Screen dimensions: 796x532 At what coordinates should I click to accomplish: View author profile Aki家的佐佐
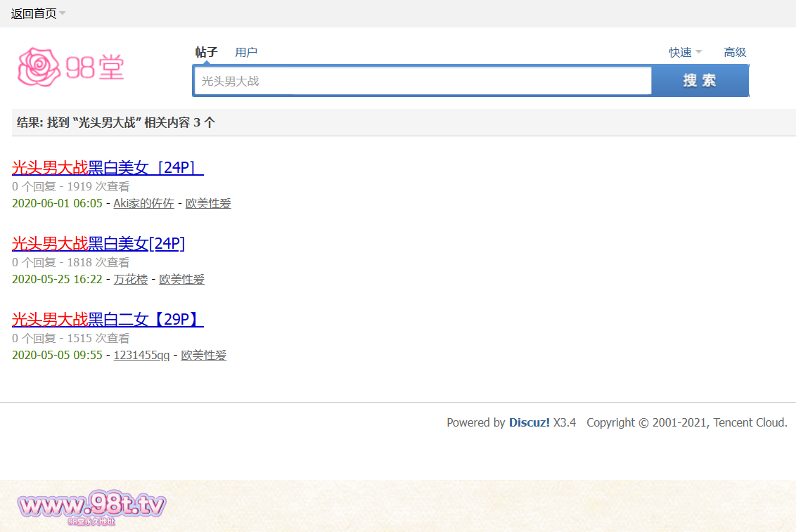(143, 203)
